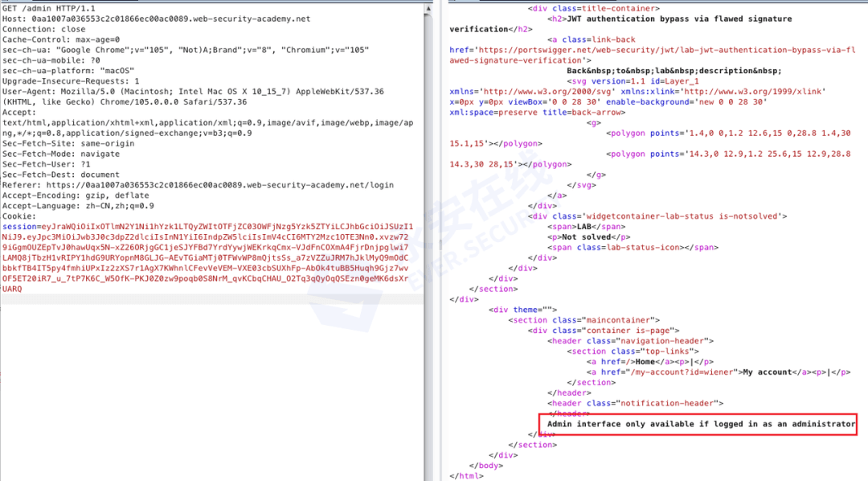Screen dimensions: 868x481
Task: Click the JWT authentication bypass h2 title text
Action: pos(620,24)
